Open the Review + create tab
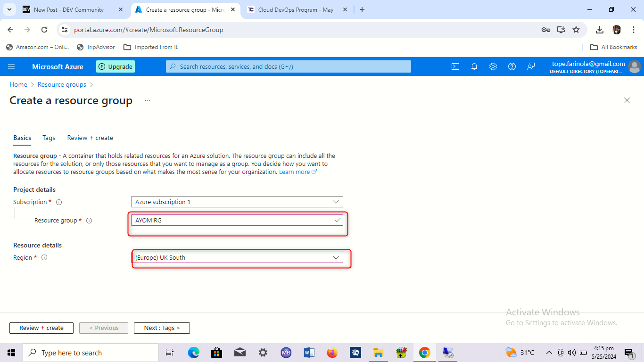 [90, 138]
